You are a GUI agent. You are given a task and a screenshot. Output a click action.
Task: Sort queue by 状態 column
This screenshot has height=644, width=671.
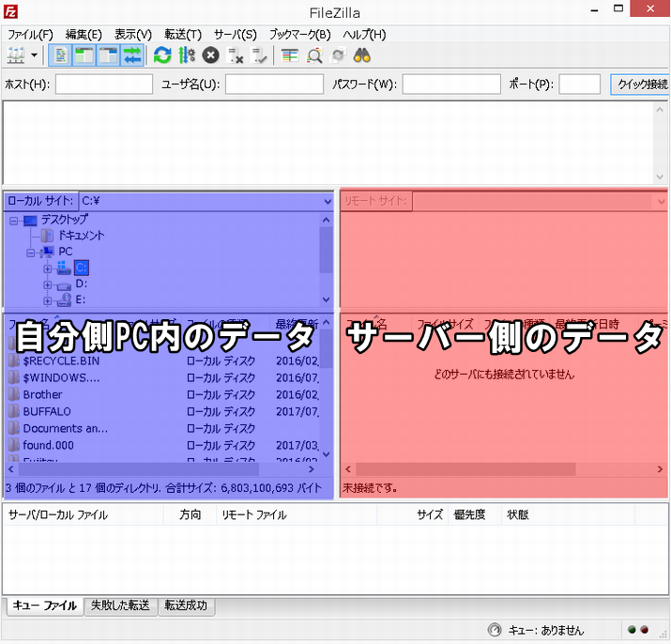point(568,514)
